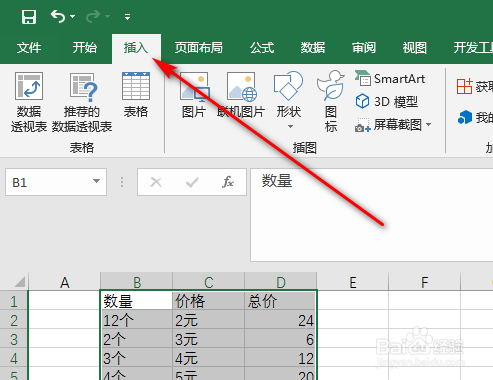493x380 pixels.
Task: Expand the 屏幕截图 dropdown arrow
Action: click(x=429, y=125)
